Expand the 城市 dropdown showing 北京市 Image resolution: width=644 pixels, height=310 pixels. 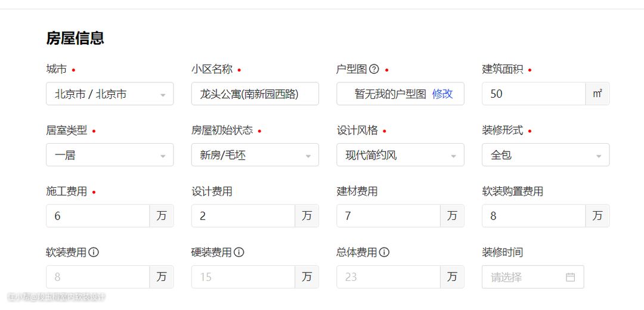110,94
